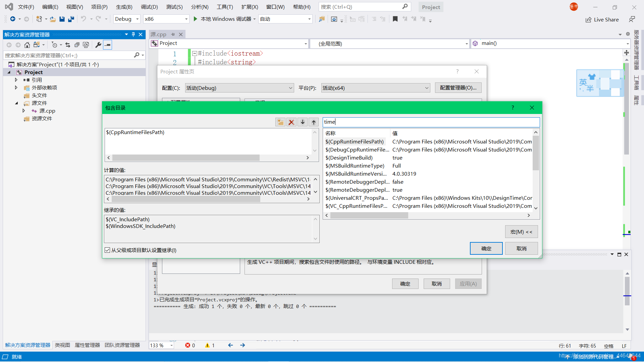Select the 平台(P) x64 dropdown
This screenshot has width=644, height=362.
pos(373,88)
